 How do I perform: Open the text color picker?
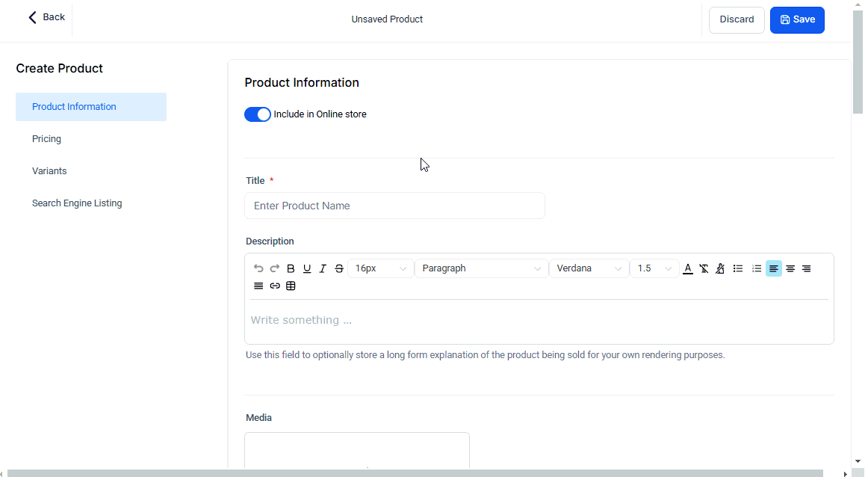(x=687, y=268)
